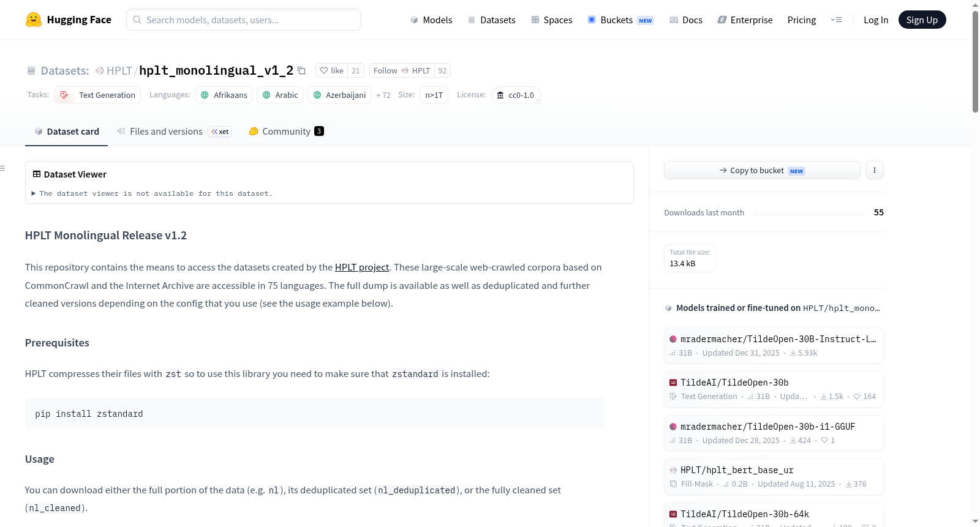Open the TildeAI/TildeOpen-30b model card

point(774,389)
